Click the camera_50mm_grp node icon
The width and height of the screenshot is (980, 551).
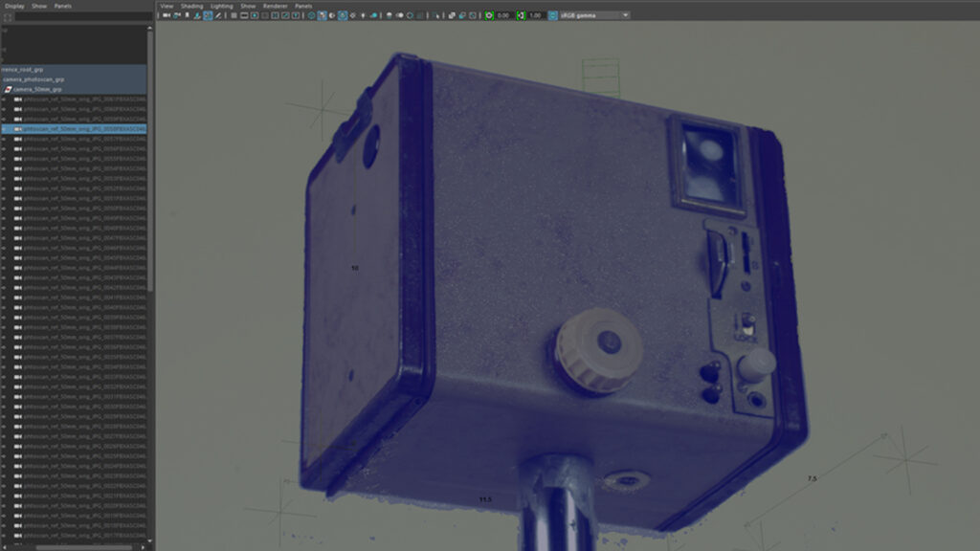(x=8, y=89)
